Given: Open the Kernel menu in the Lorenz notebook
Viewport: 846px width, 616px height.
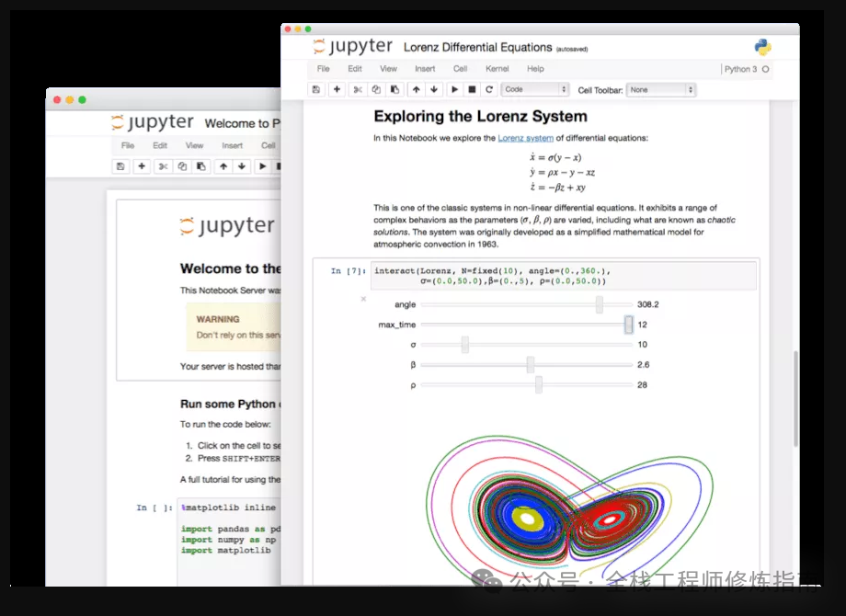Looking at the screenshot, I should tap(497, 69).
